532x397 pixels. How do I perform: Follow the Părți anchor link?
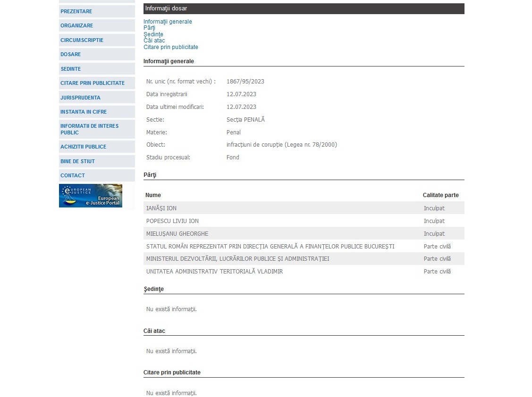click(x=149, y=28)
